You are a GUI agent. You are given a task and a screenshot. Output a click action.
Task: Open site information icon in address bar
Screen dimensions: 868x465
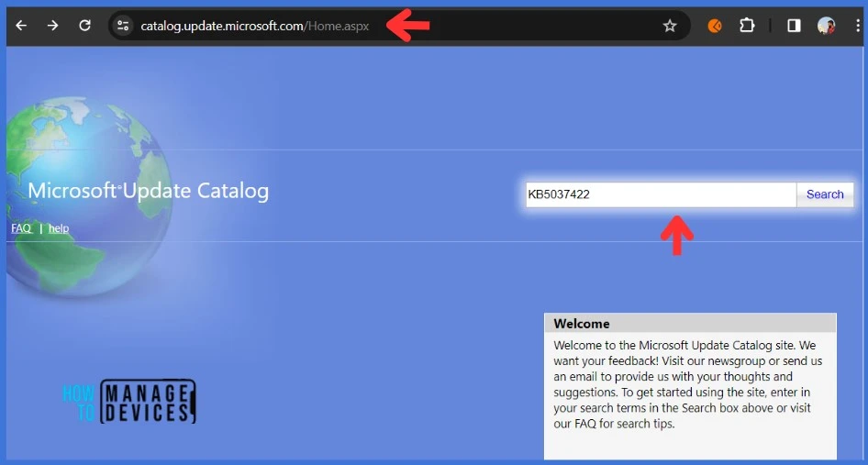coord(122,26)
